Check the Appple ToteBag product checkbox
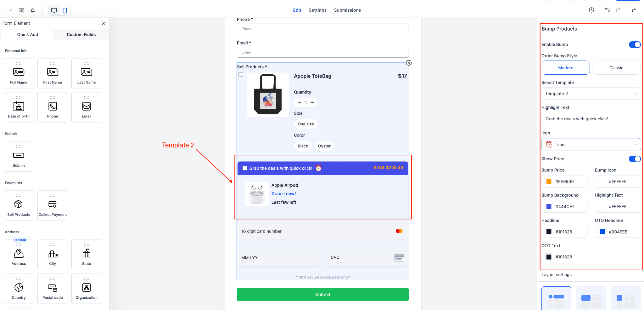The width and height of the screenshot is (644, 310). [x=241, y=75]
